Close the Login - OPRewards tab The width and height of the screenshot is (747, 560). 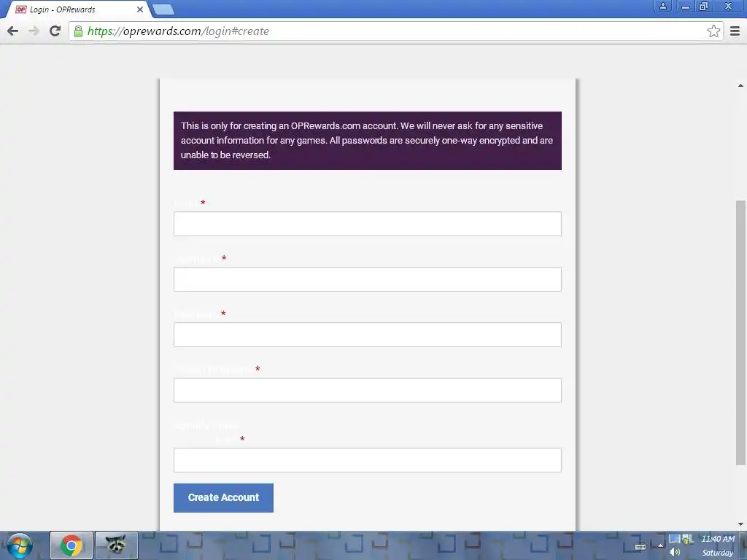click(x=139, y=9)
